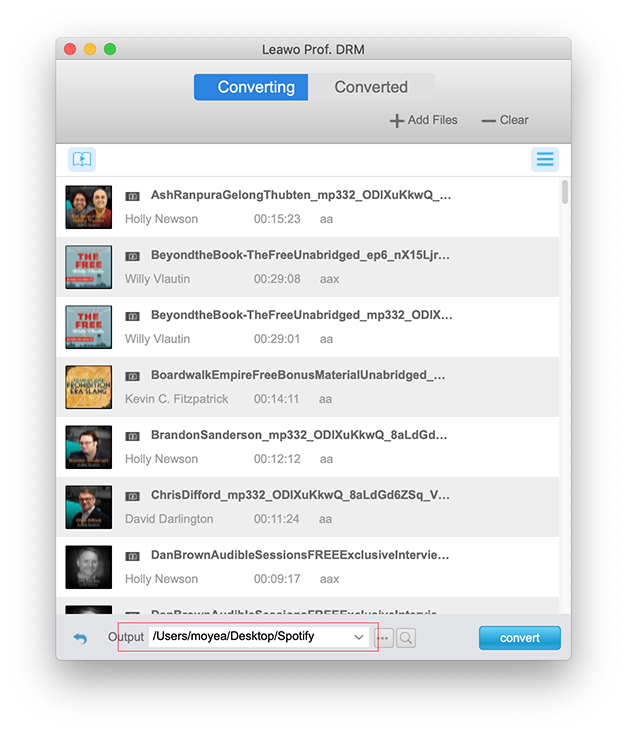The width and height of the screenshot is (627, 734).
Task: Click the audiobook library icon in the toolbar
Action: coord(82,160)
